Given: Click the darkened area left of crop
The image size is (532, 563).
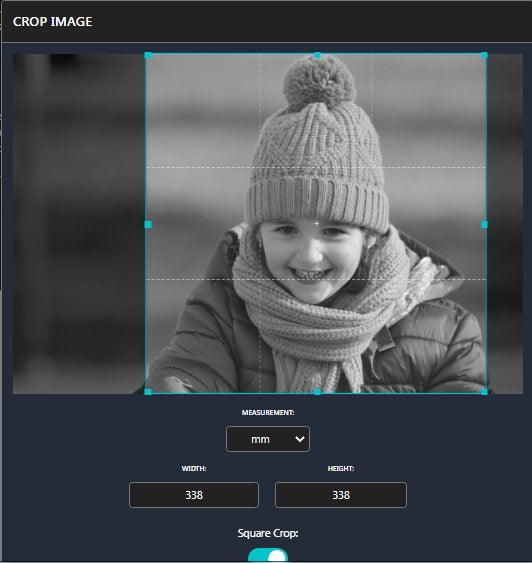Looking at the screenshot, I should pos(79,223).
